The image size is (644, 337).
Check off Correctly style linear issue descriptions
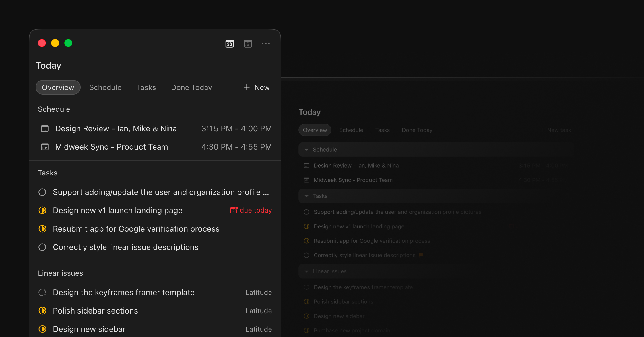(42, 247)
